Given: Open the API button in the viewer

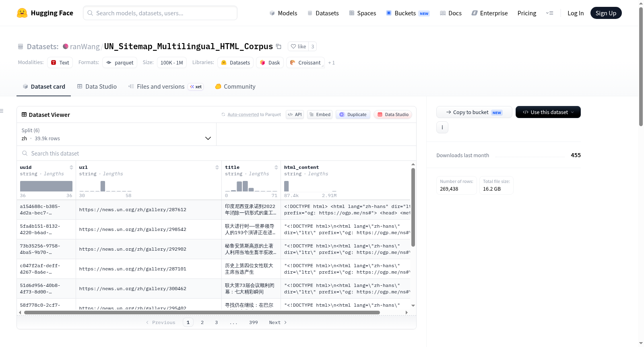Looking at the screenshot, I should click(x=295, y=114).
